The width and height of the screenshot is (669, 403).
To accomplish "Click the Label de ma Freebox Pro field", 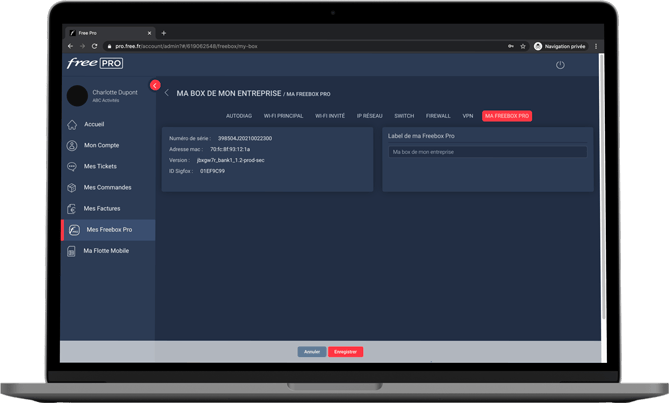I will pos(488,152).
